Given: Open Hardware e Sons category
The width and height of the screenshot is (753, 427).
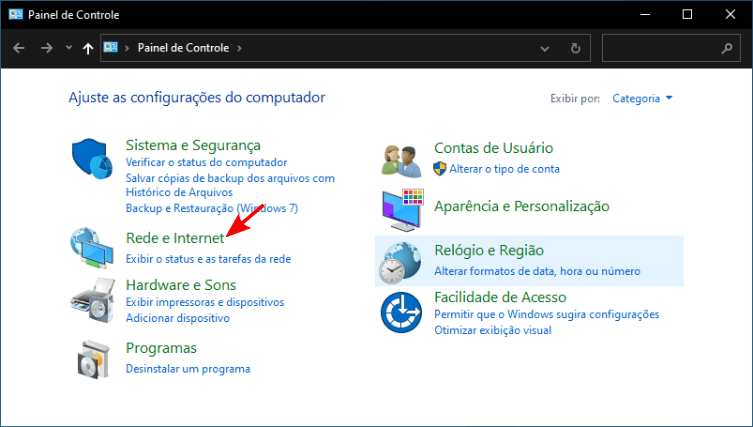Looking at the screenshot, I should 181,285.
